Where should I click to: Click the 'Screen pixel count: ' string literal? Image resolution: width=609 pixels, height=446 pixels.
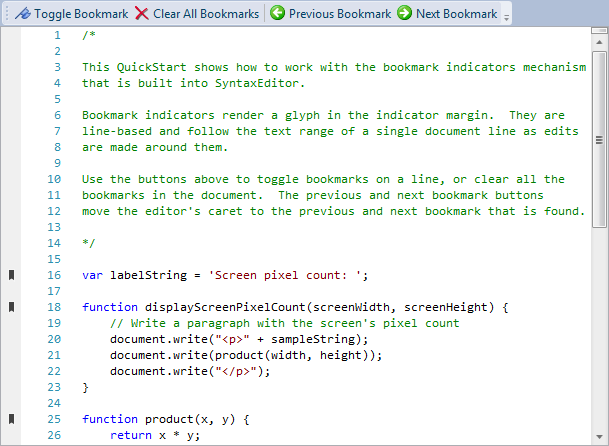[x=285, y=275]
